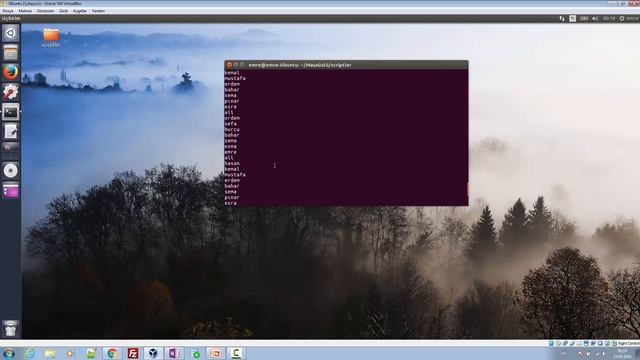Open the Files manager from launcher

tap(11, 53)
